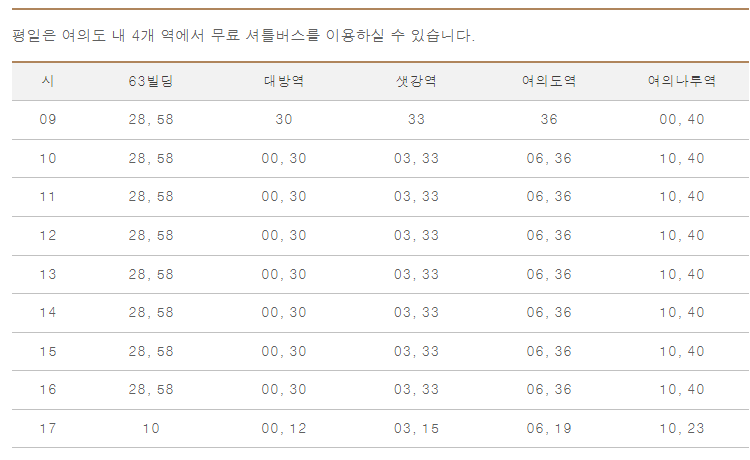Click hour cell '11' in first column
750x460 pixels.
[48, 197]
